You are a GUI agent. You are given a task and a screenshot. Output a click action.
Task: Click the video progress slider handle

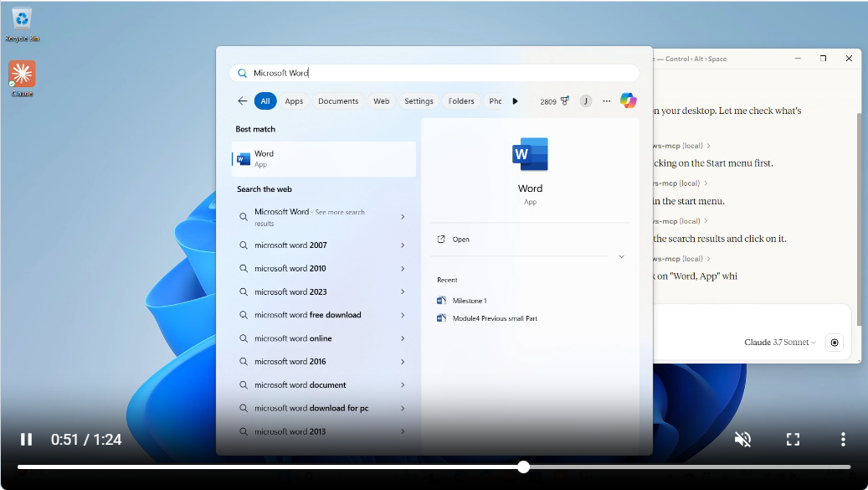[523, 467]
